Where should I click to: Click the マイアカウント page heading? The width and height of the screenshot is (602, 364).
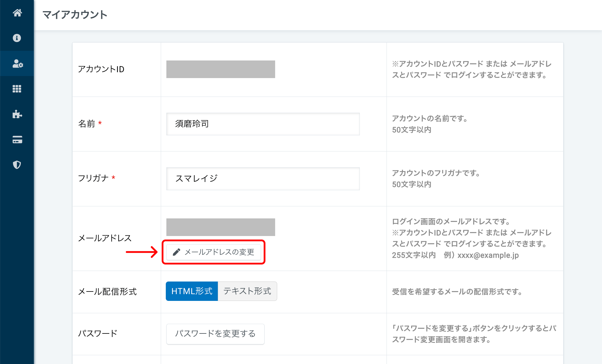click(x=75, y=15)
